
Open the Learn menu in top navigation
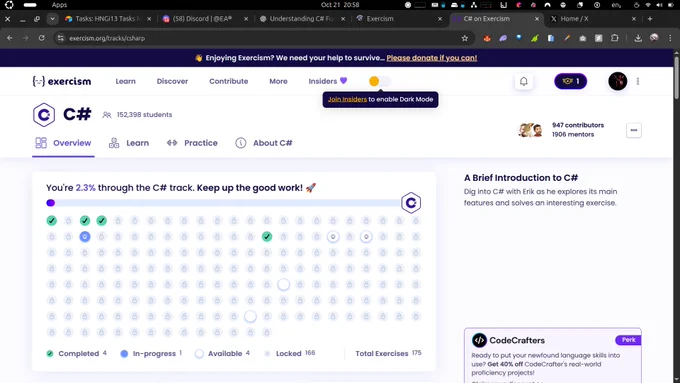125,81
